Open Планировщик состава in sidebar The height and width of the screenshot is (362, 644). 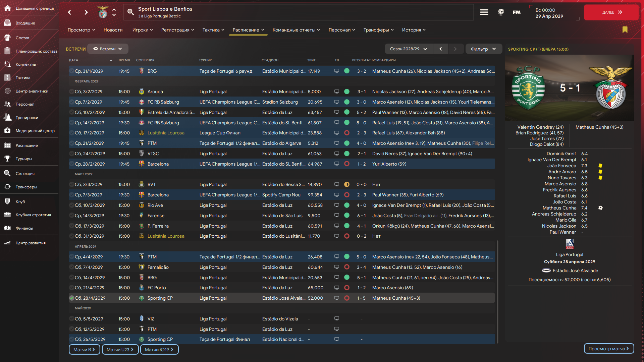30,51
